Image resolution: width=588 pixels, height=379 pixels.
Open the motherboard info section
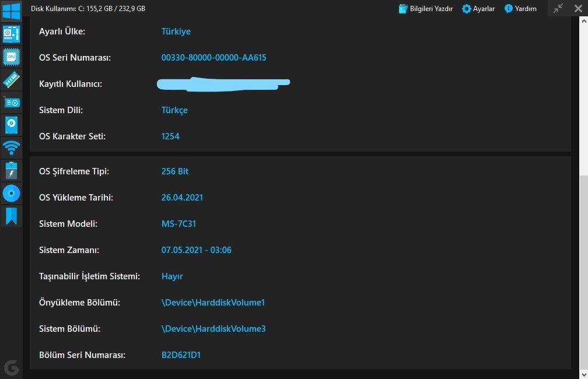pyautogui.click(x=11, y=34)
